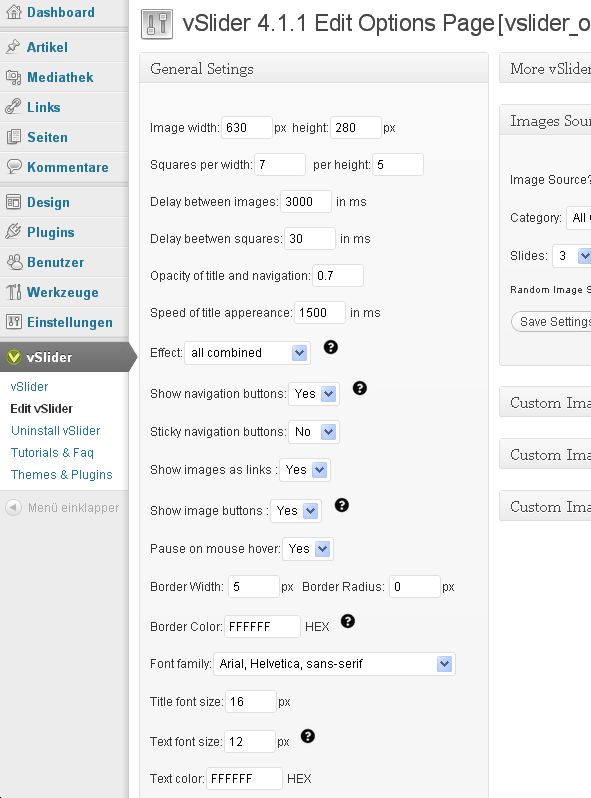Click the Squares per width field
This screenshot has width=591, height=798.
point(280,165)
